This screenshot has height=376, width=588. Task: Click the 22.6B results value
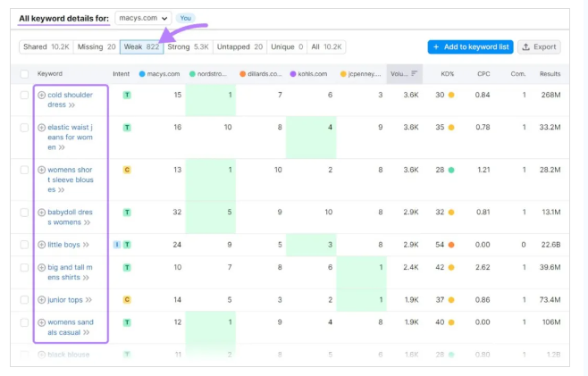[550, 245]
